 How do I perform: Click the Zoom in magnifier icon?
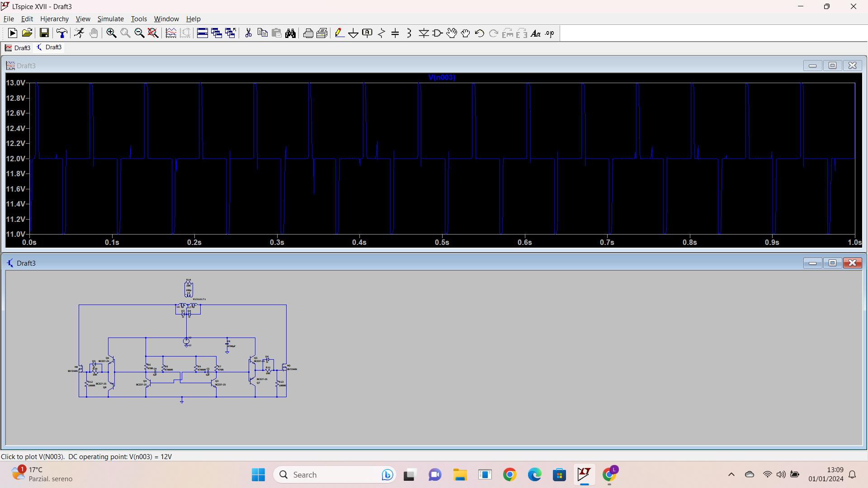[111, 33]
